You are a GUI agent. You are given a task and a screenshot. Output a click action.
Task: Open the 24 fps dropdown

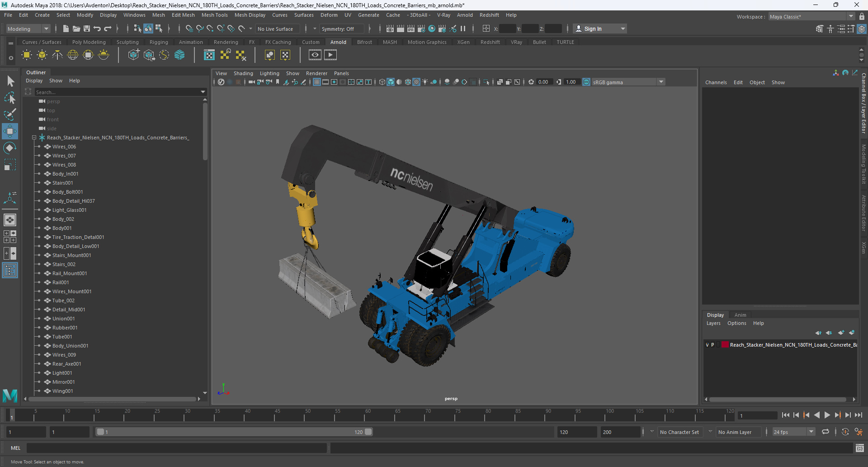click(794, 432)
